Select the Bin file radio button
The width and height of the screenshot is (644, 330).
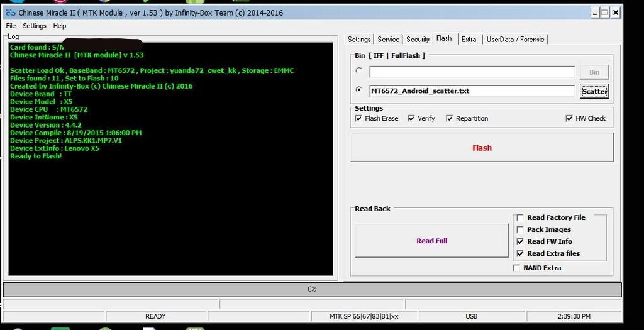(359, 70)
